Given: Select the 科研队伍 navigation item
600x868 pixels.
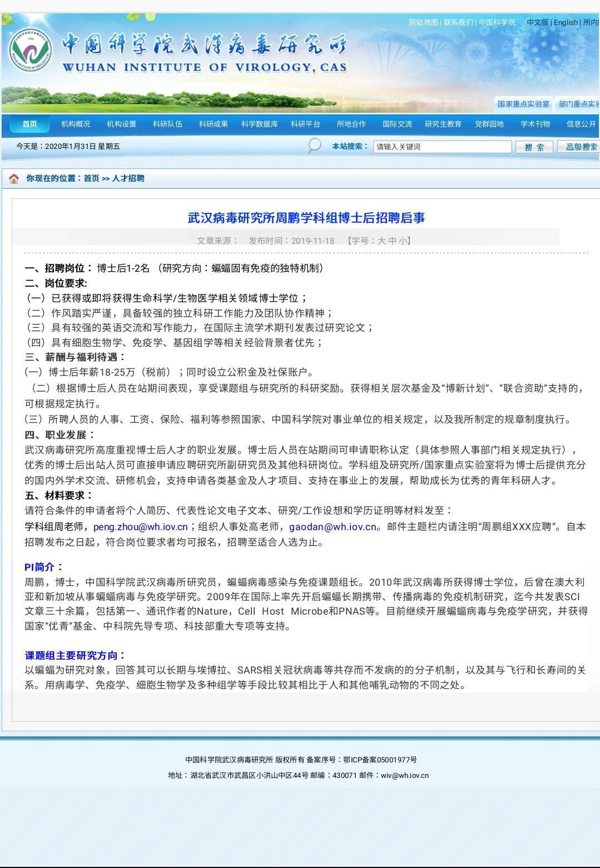Looking at the screenshot, I should [x=167, y=124].
